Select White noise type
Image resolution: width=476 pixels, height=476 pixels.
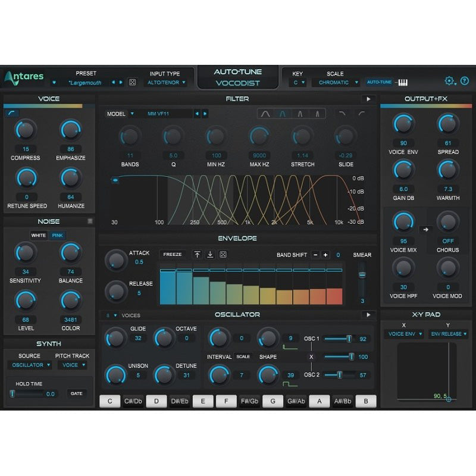[x=39, y=235]
